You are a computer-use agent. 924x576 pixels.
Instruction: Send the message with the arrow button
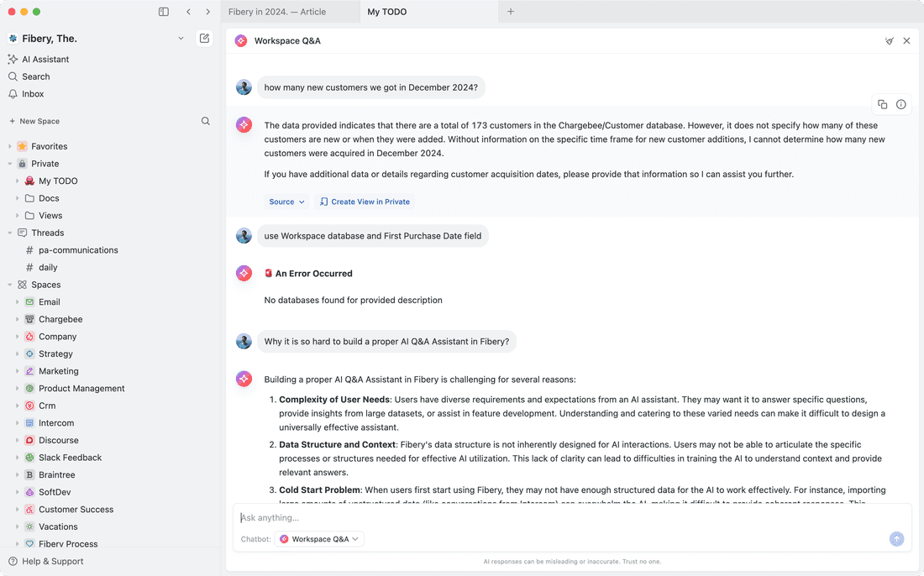896,539
